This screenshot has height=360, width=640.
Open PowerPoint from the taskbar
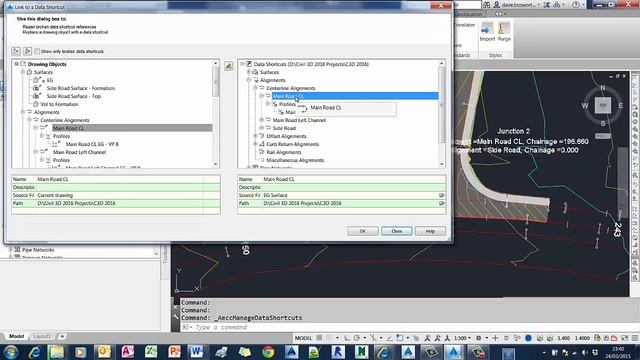[174, 352]
